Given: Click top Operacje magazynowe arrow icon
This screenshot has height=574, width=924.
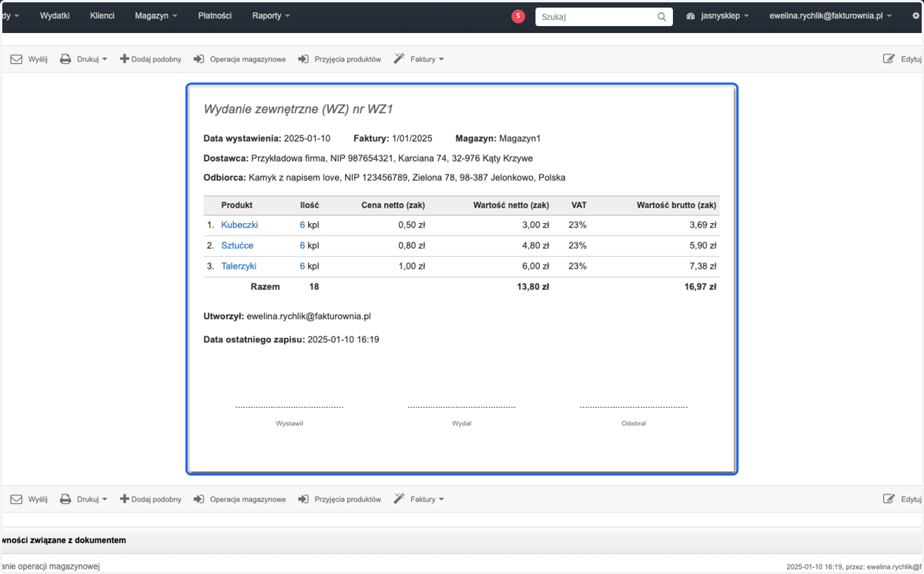Looking at the screenshot, I should (x=199, y=59).
